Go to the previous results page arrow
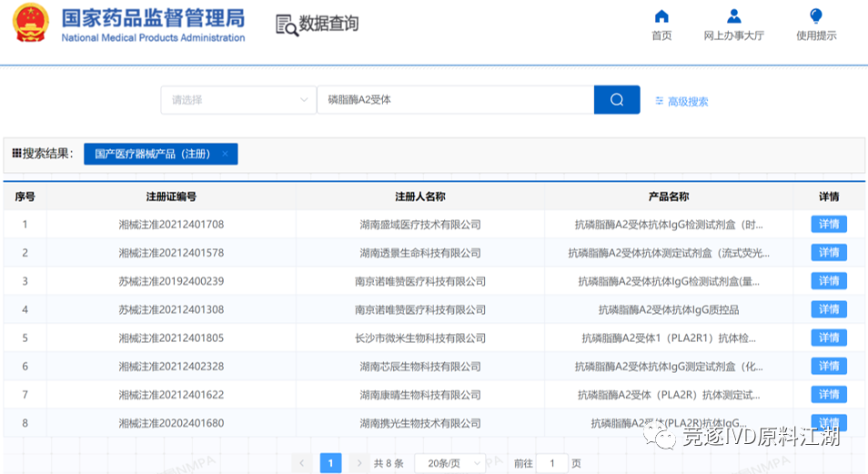Viewport: 868px width, 474px height. tap(302, 463)
